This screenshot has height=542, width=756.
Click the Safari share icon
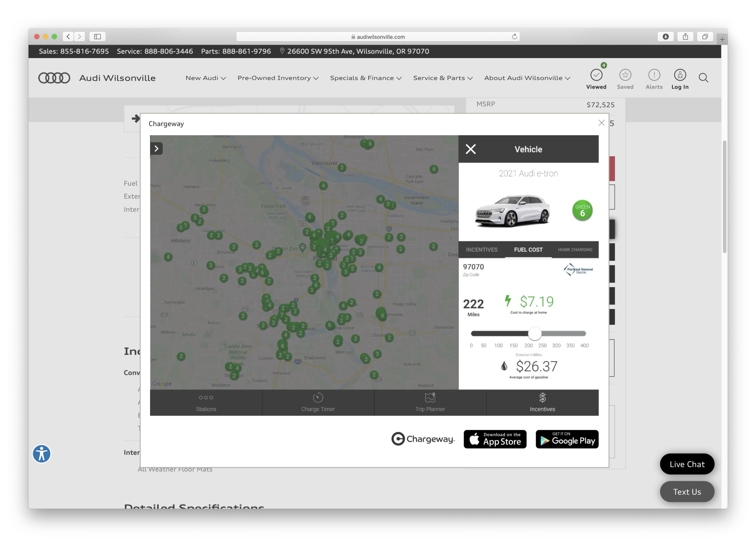[x=685, y=36]
